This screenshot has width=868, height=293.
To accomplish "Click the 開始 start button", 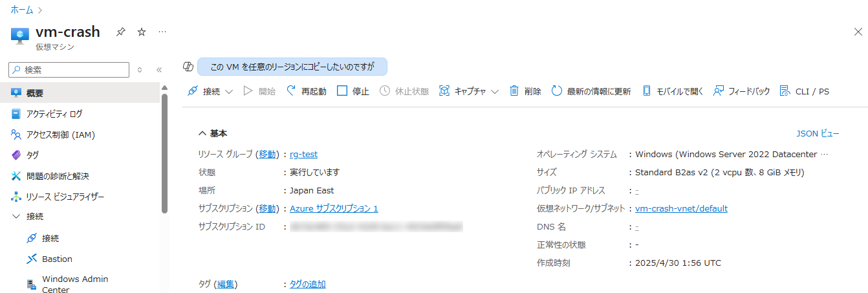I will (259, 91).
